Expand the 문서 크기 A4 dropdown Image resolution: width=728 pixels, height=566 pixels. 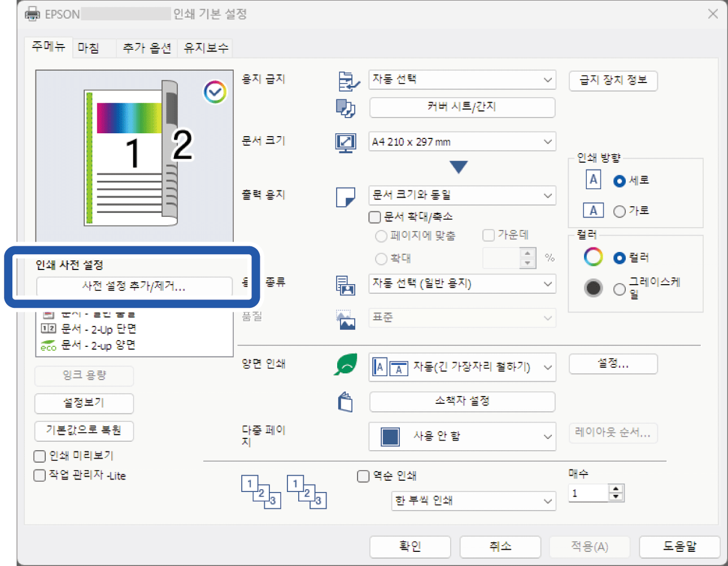[461, 142]
